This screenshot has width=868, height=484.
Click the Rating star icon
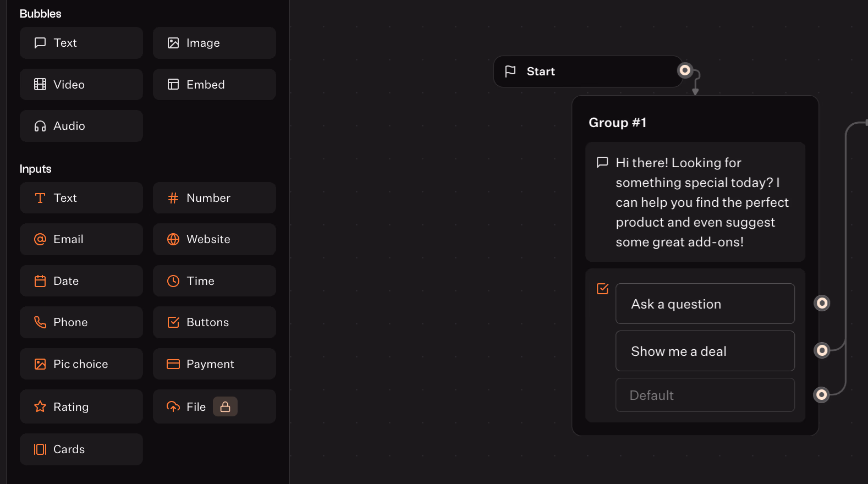(x=40, y=406)
